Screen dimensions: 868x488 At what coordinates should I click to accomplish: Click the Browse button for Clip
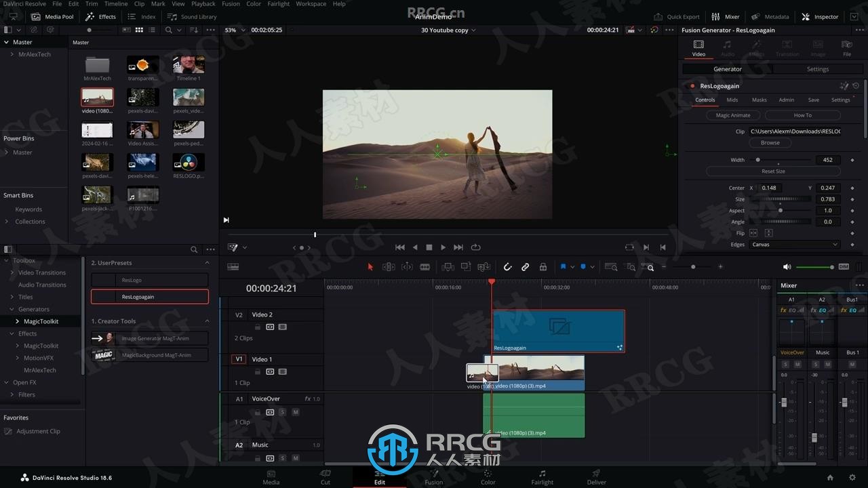[770, 143]
